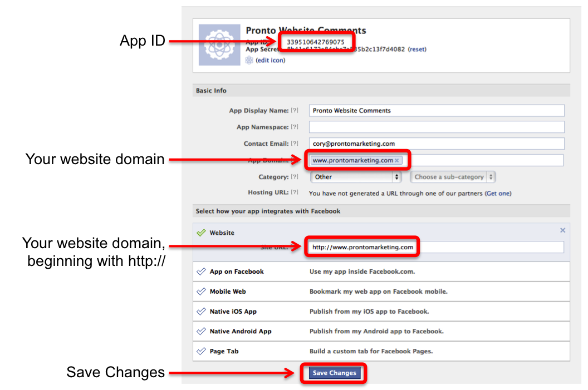Open the Choose a sub-category dropdown
Screen dimensions: 588x390
point(453,177)
